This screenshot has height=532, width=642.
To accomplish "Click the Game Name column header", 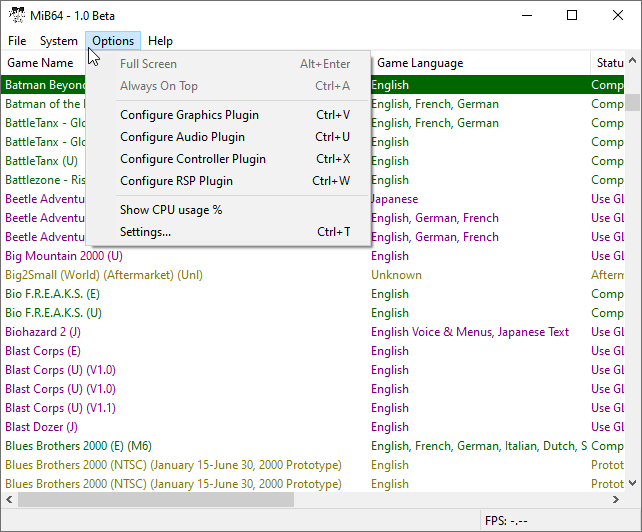I will click(x=40, y=63).
